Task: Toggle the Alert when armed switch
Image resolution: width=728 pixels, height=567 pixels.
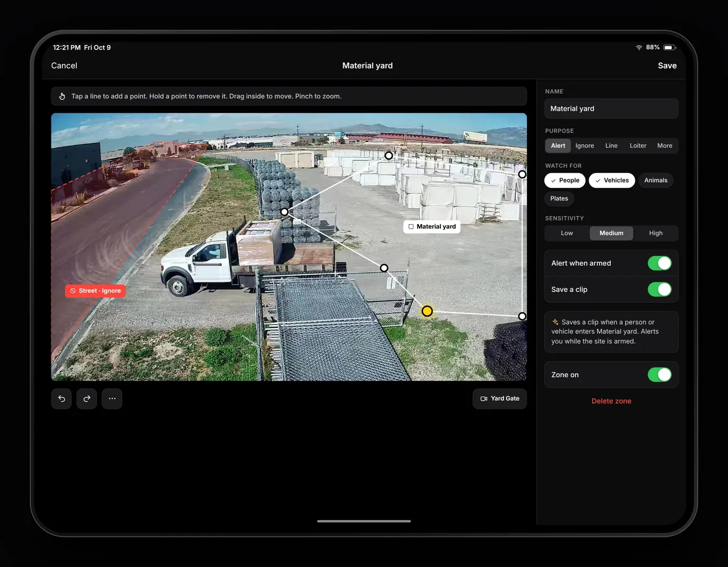Action: [x=660, y=263]
